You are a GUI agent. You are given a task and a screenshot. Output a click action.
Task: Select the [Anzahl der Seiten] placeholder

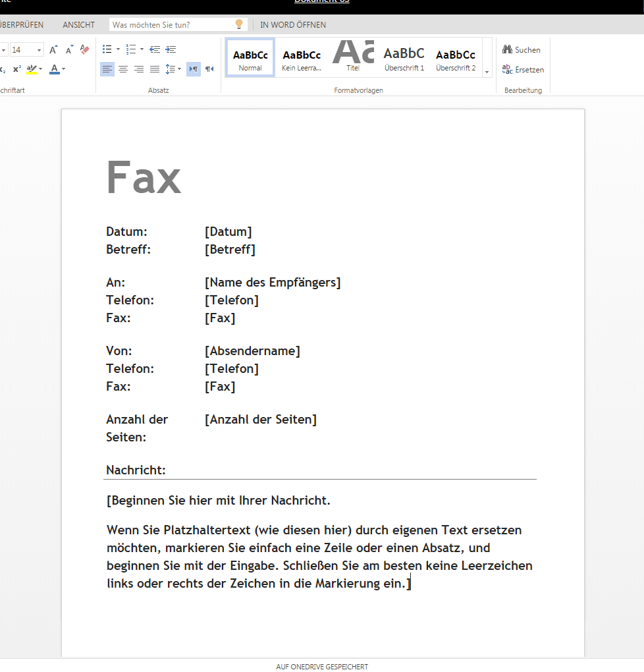coord(261,420)
